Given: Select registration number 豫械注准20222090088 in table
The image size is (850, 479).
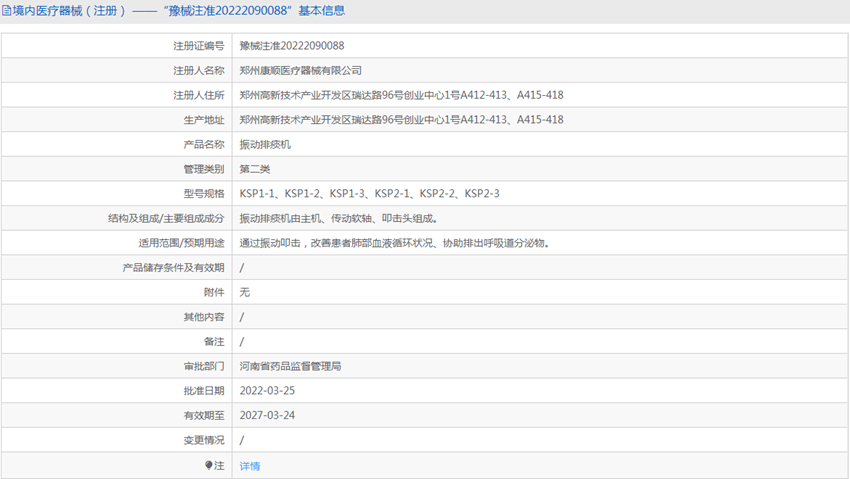Looking at the screenshot, I should (292, 46).
